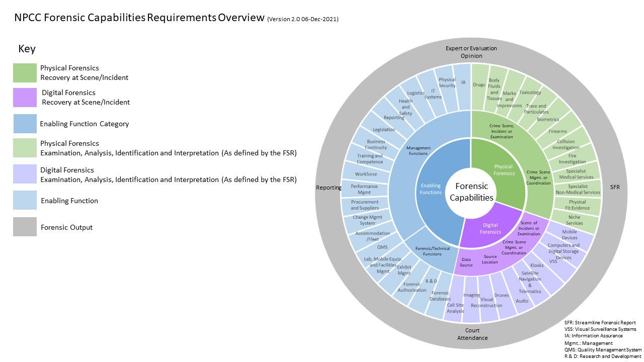Click the Mobile Devices segment
The height and width of the screenshot is (362, 644).
click(x=570, y=235)
